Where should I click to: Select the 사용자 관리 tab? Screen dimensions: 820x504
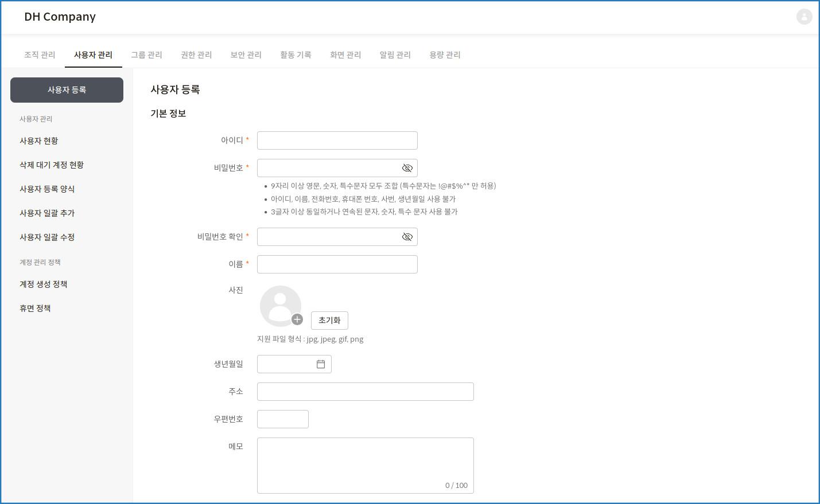[x=93, y=55]
